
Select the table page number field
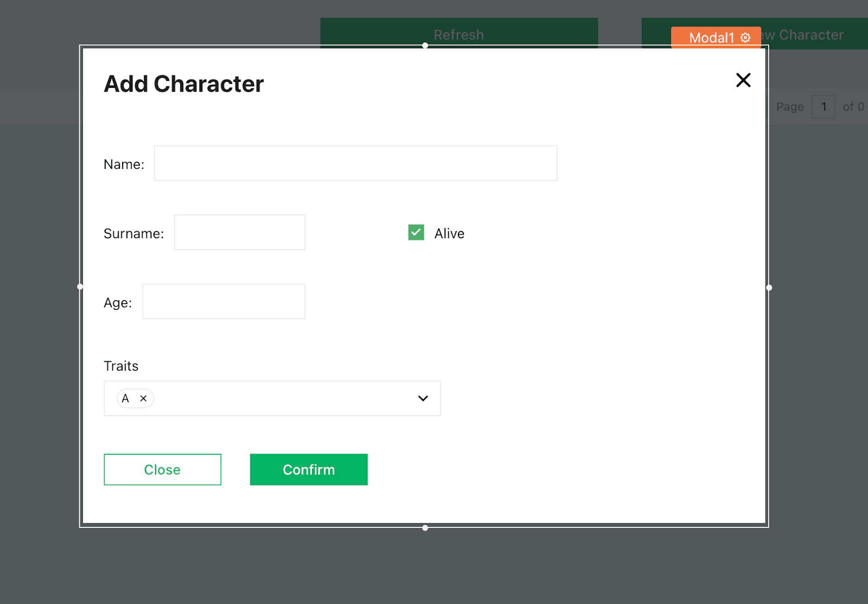pyautogui.click(x=823, y=107)
